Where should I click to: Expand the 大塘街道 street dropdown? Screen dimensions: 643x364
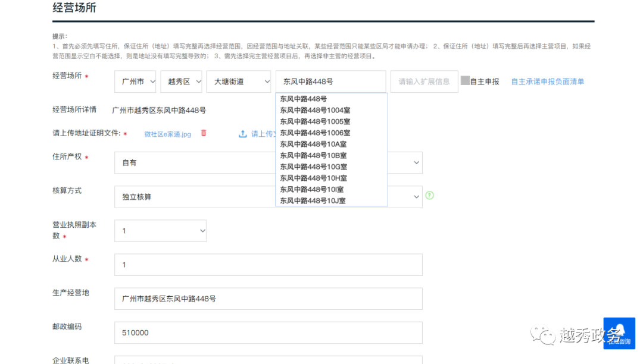[x=238, y=81]
